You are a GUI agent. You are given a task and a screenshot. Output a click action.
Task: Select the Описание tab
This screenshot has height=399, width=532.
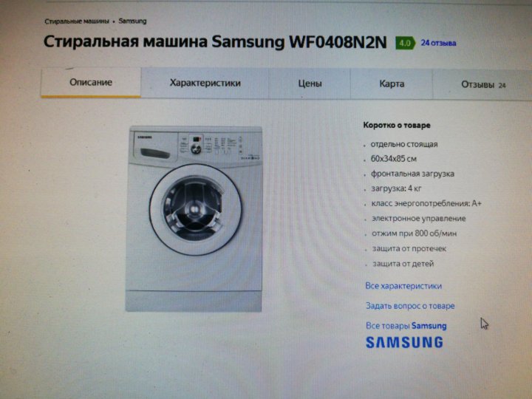click(91, 83)
